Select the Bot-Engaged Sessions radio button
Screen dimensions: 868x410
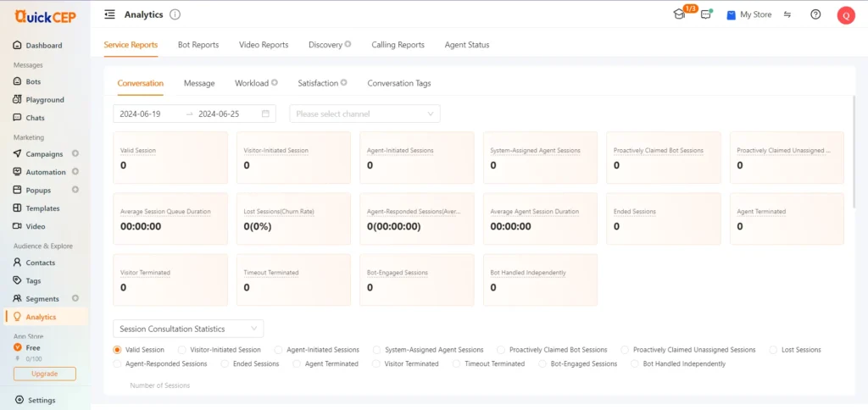pyautogui.click(x=542, y=363)
